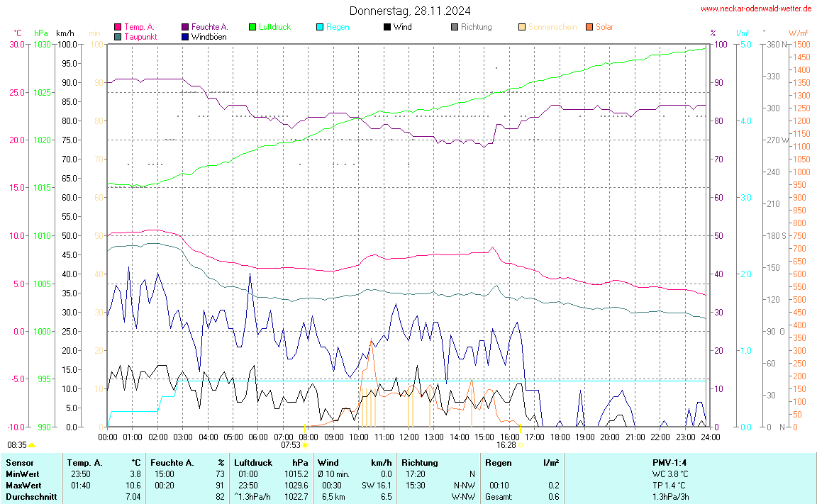The width and height of the screenshot is (817, 504).
Task: Click the Regen column header in table
Action: point(498,463)
